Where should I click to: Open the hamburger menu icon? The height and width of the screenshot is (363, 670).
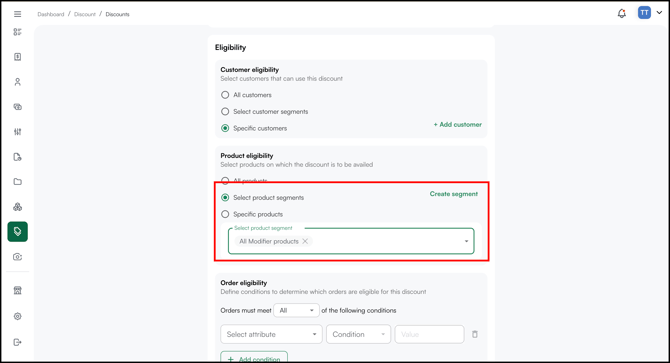[18, 14]
